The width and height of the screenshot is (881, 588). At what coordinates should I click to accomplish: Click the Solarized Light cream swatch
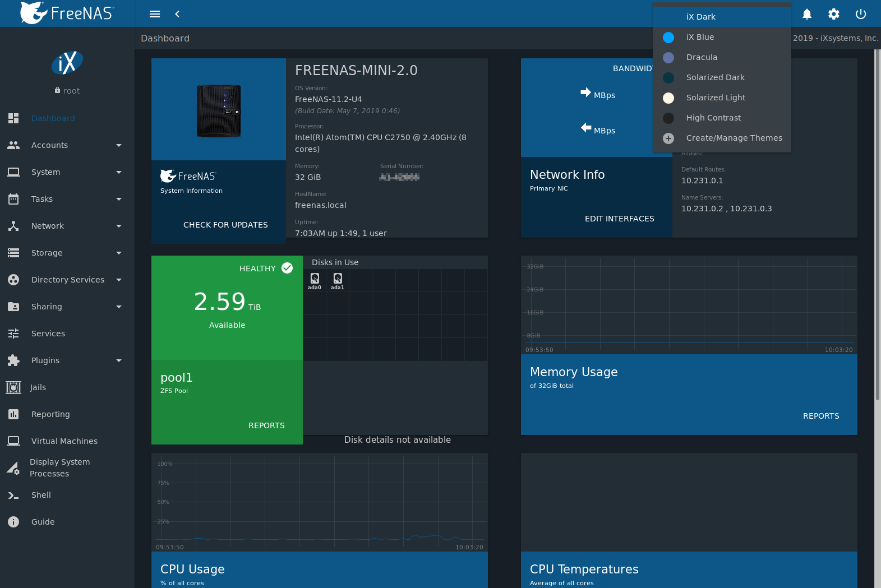click(668, 98)
